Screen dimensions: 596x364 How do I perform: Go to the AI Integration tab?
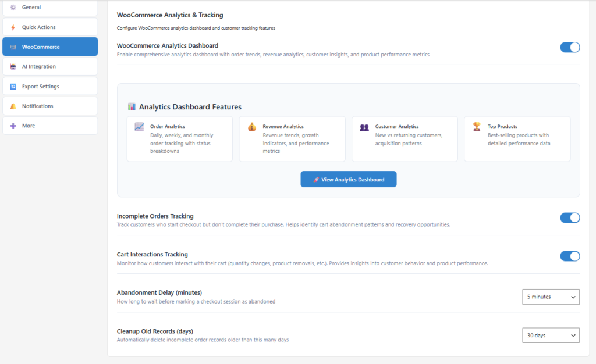coord(50,66)
